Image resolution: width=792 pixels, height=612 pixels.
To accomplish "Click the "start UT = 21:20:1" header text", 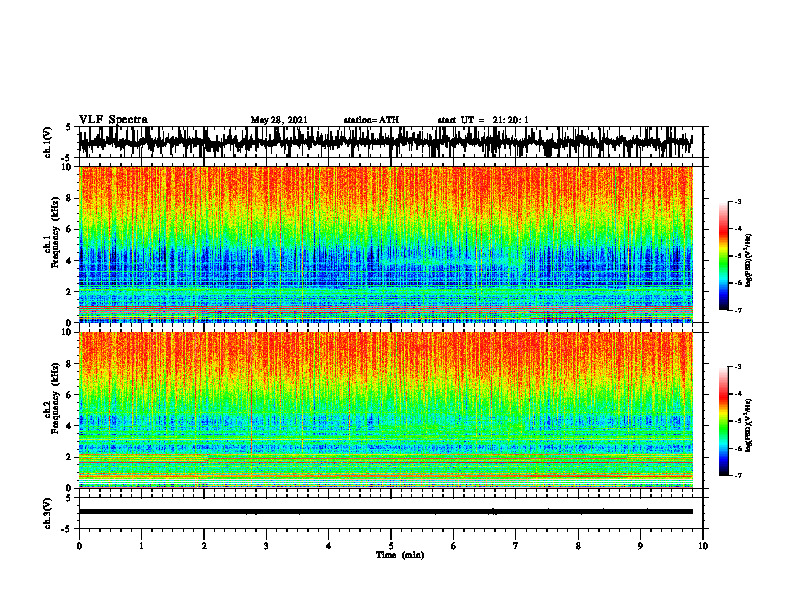I will tap(483, 120).
